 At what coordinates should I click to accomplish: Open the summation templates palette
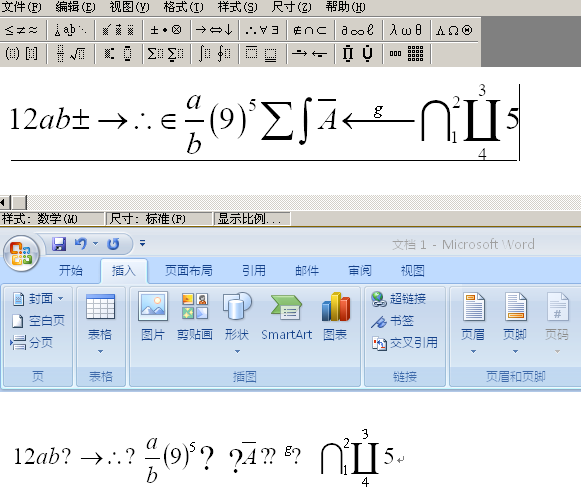coord(166,54)
